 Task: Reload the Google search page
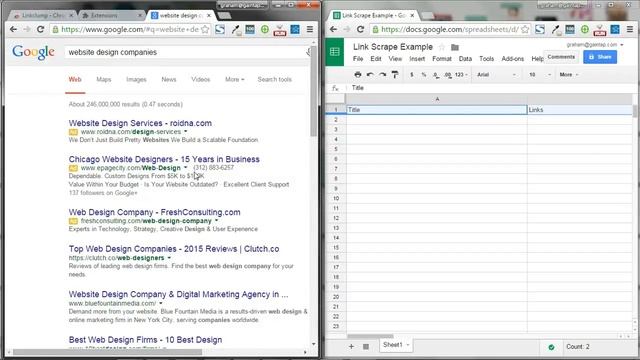click(40, 29)
